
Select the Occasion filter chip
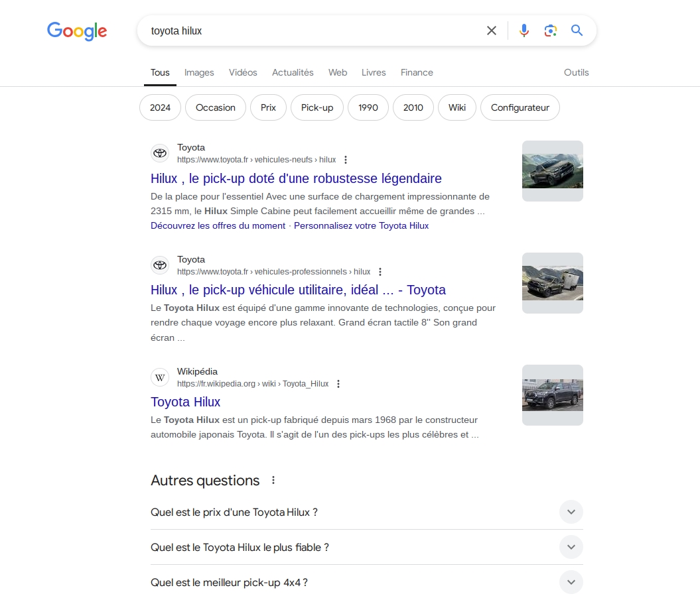point(215,107)
